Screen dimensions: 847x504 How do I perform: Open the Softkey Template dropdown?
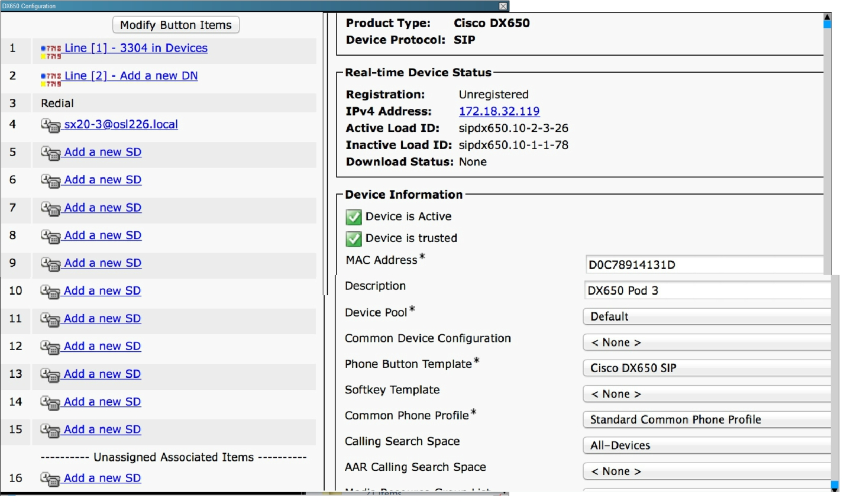pos(707,394)
